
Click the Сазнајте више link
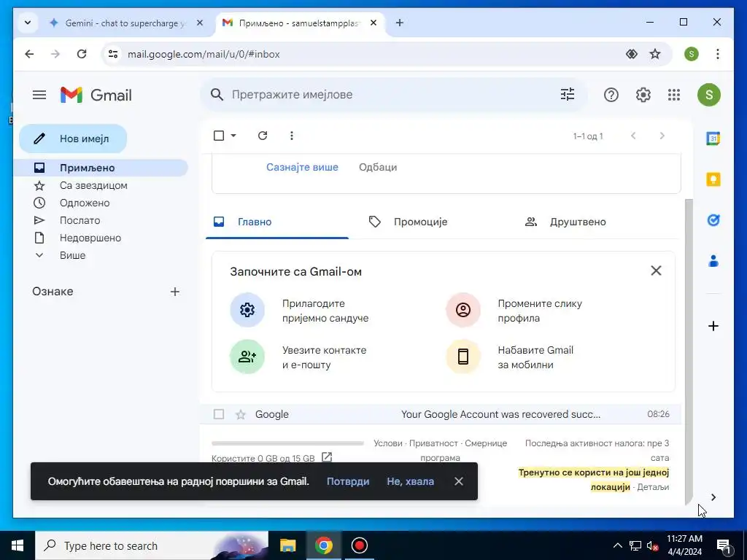pyautogui.click(x=302, y=167)
